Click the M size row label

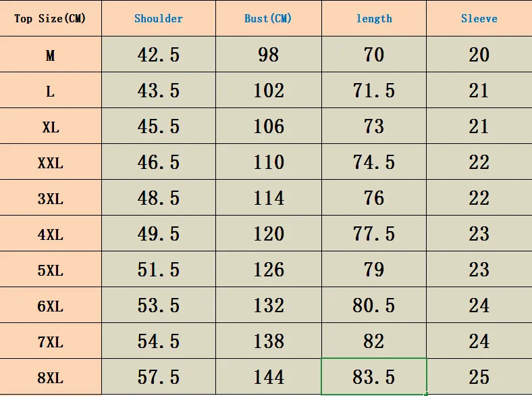tap(50, 54)
